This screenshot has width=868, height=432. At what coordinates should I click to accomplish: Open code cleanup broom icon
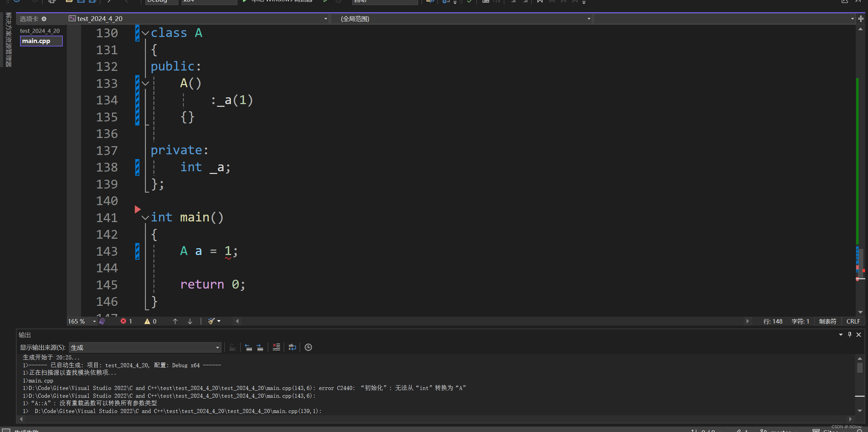pos(211,321)
